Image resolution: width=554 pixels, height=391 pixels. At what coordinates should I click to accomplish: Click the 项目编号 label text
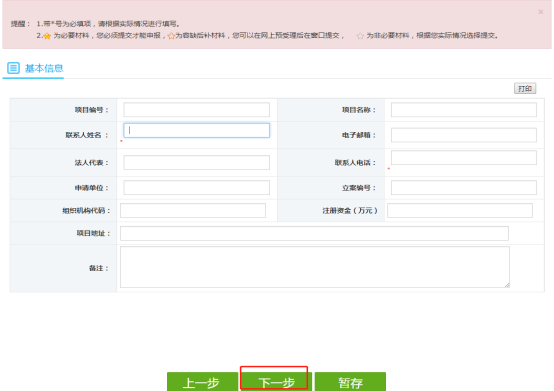(x=91, y=110)
